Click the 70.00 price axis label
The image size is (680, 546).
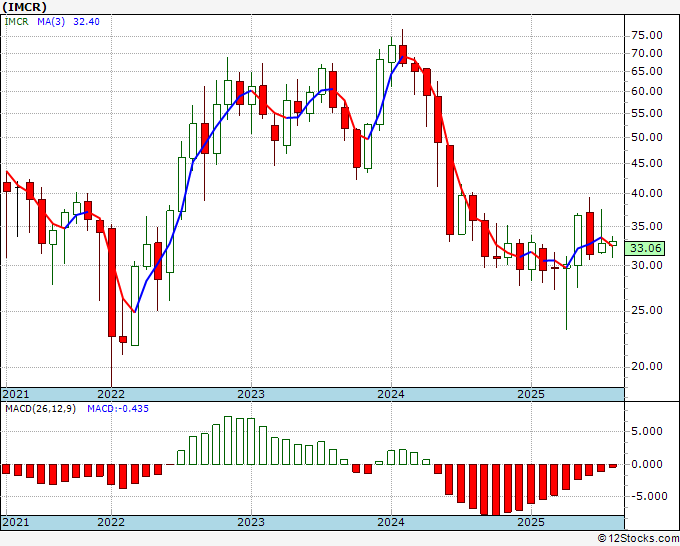click(x=647, y=54)
